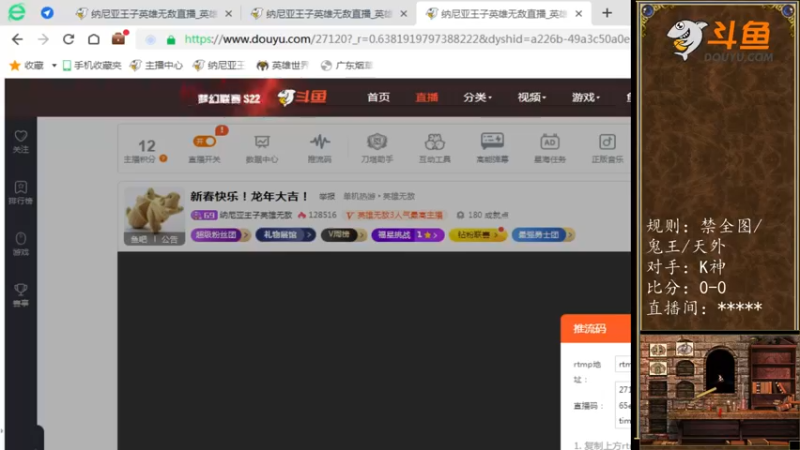Open the 游戏 mouse sidebar icon
The height and width of the screenshot is (450, 800).
click(21, 244)
